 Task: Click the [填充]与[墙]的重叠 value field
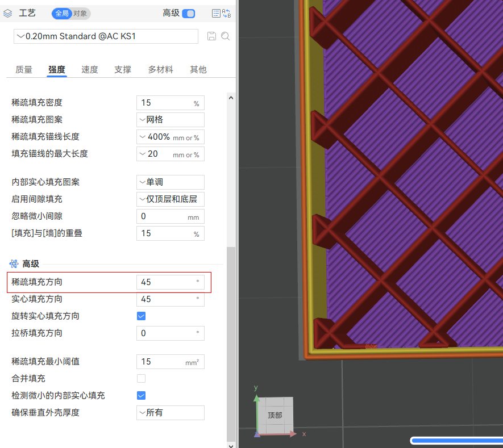[171, 233]
